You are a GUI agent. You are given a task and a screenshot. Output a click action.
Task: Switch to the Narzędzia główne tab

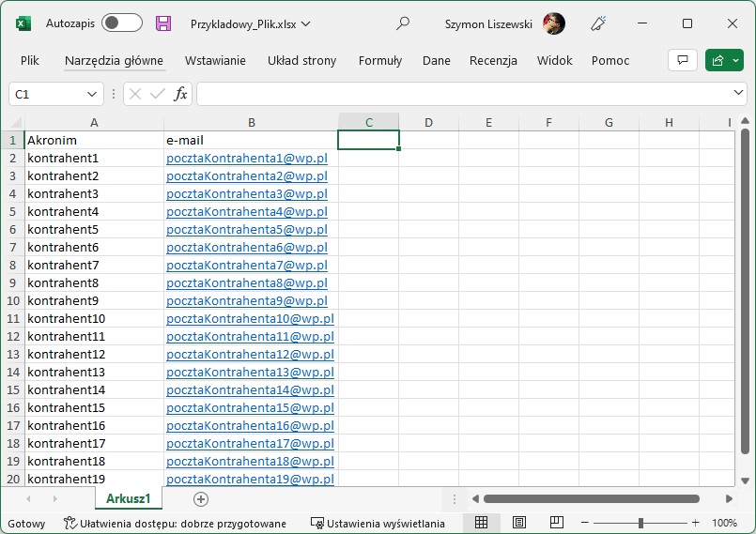[114, 61]
